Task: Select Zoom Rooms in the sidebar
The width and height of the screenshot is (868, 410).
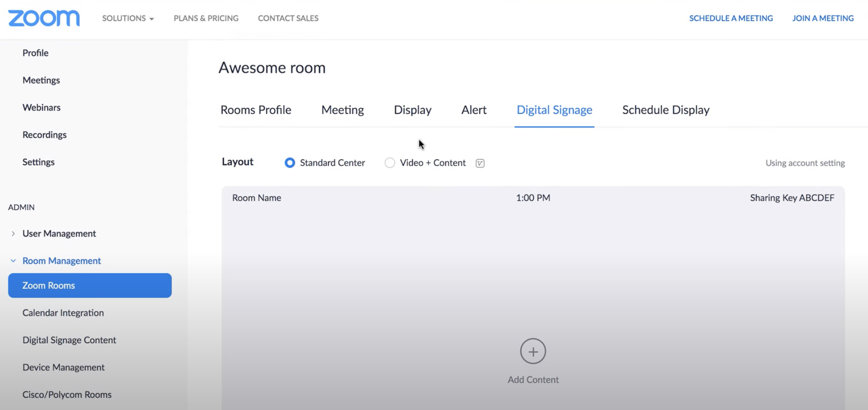Action: coord(90,286)
